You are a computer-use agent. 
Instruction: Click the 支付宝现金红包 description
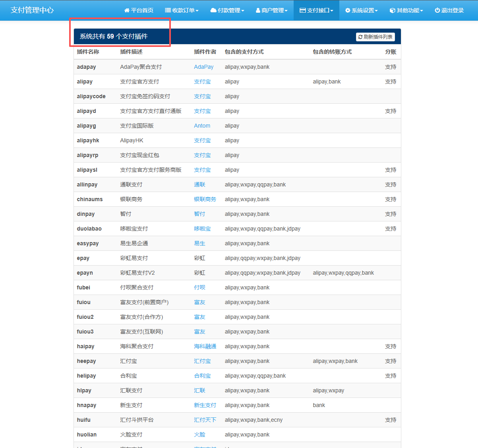(x=139, y=155)
